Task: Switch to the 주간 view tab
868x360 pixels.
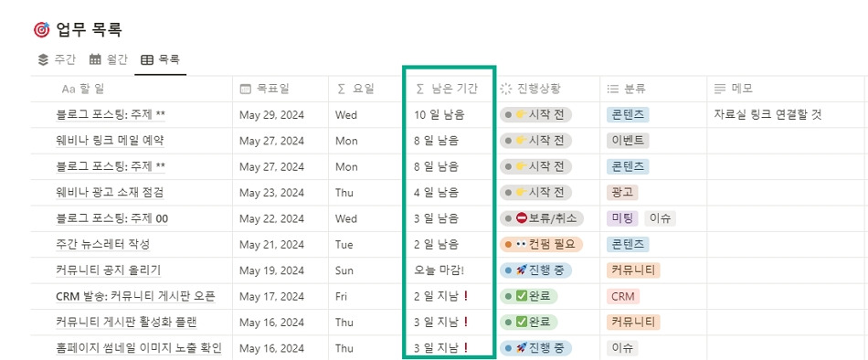Action: [x=56, y=59]
